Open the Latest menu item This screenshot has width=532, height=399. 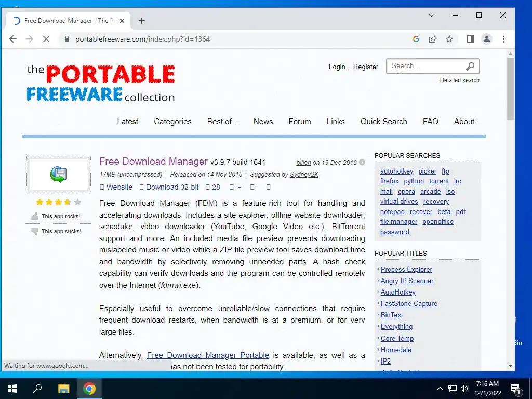point(128,122)
